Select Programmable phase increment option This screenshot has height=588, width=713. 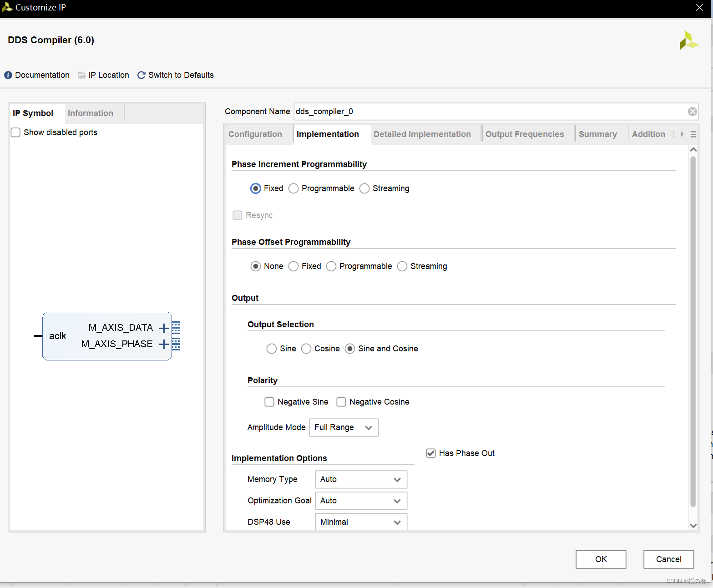[293, 188]
